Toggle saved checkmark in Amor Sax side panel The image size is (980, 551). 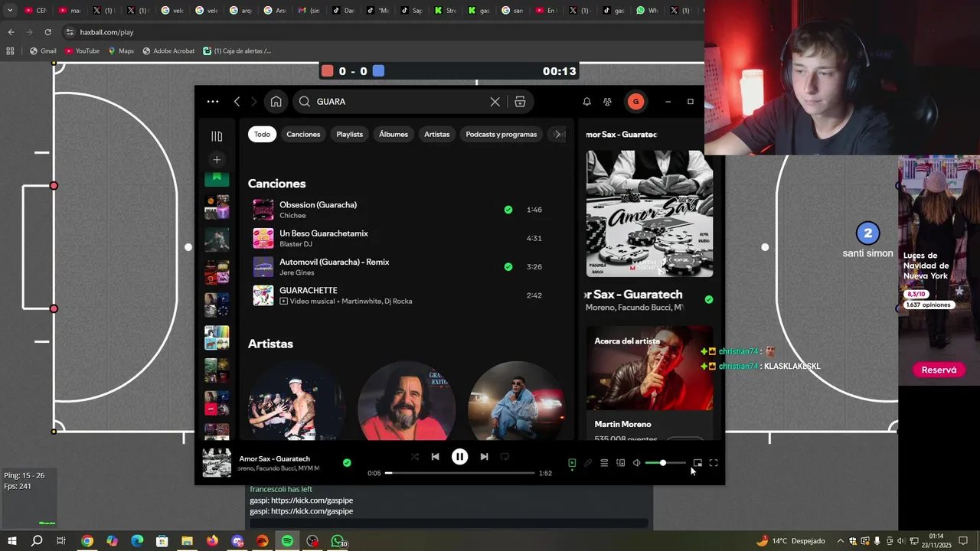709,299
